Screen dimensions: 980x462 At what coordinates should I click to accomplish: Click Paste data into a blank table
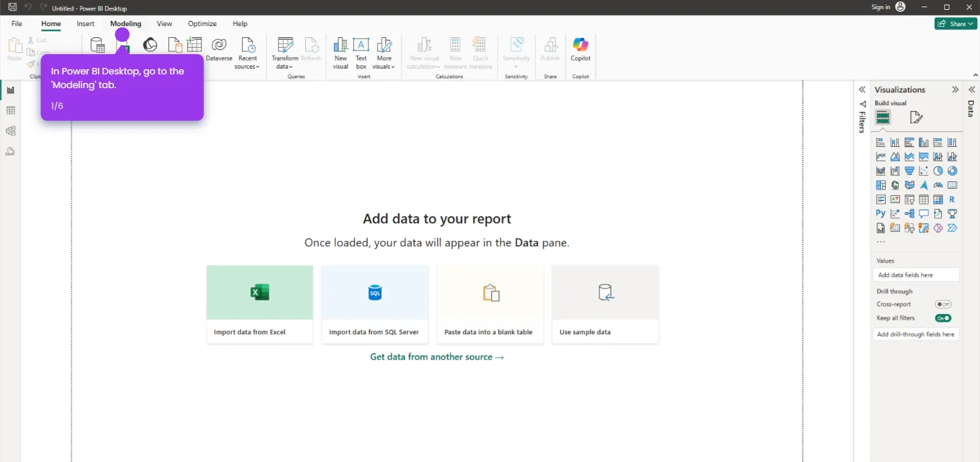pyautogui.click(x=490, y=304)
